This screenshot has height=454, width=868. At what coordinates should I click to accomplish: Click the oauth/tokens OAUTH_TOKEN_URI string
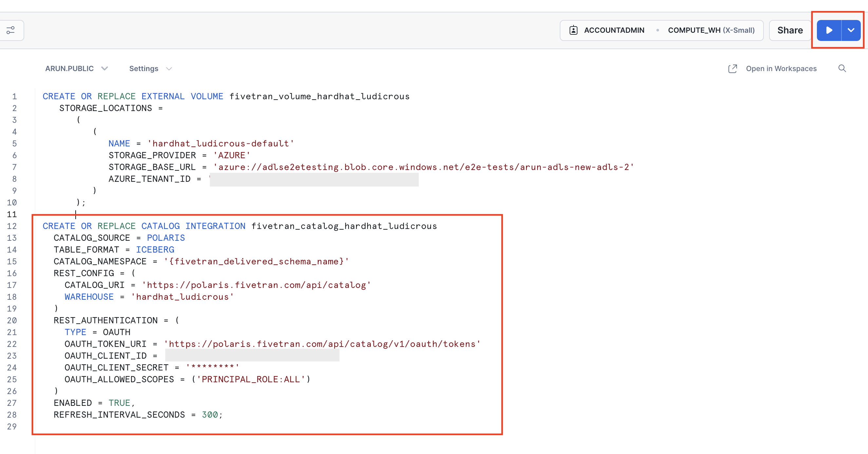(322, 344)
